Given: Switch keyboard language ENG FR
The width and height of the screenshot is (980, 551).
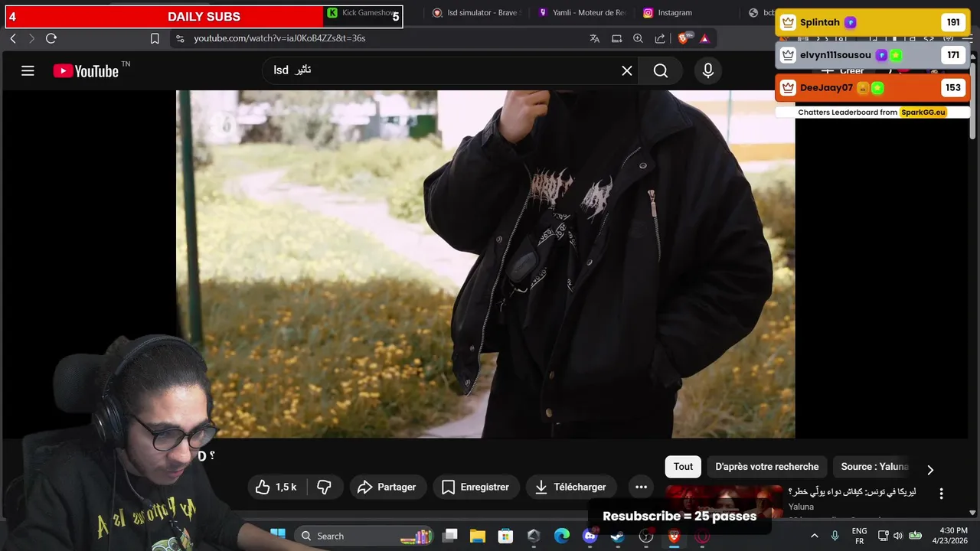Looking at the screenshot, I should click(859, 536).
